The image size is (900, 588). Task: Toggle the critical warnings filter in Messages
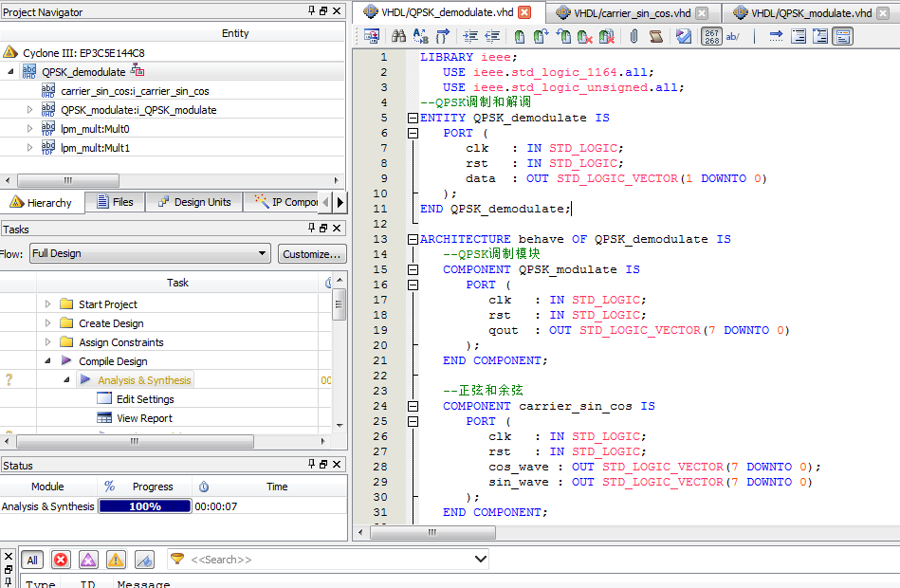coord(88,560)
